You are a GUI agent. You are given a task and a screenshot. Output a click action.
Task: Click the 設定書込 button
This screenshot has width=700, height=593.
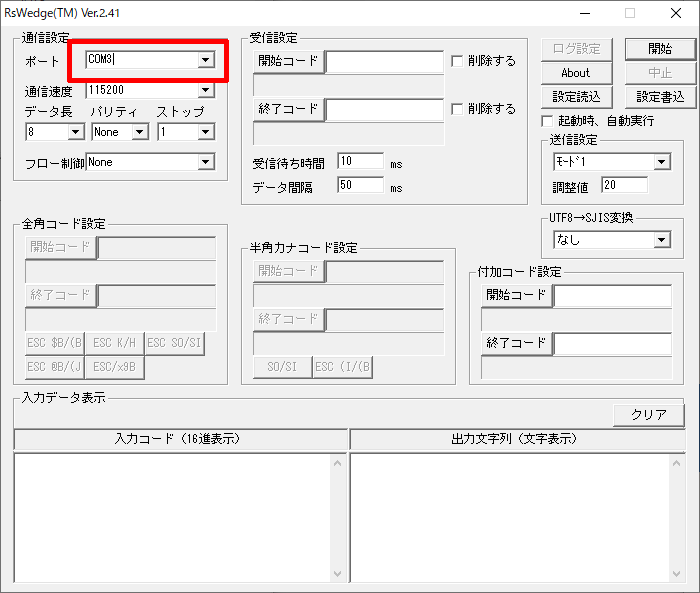point(660,97)
